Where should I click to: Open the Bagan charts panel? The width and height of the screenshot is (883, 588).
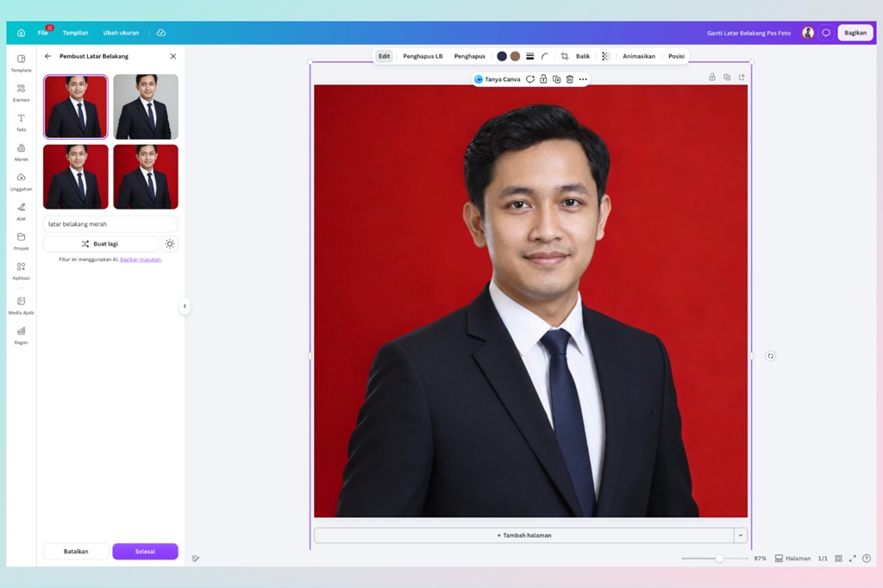pos(21,335)
